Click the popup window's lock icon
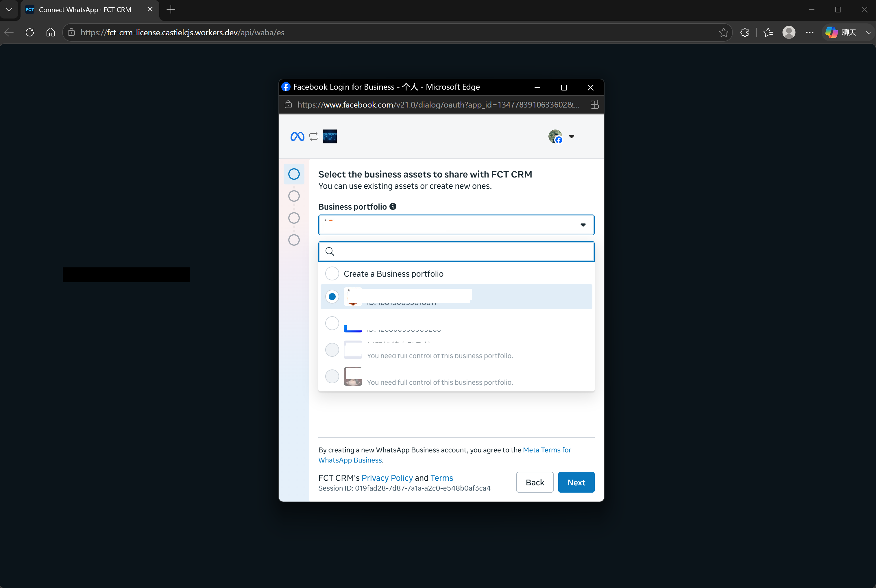Viewport: 876px width, 588px height. point(288,105)
